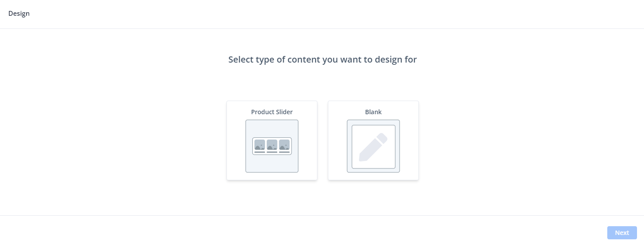Click the "Select type of content" heading
Viewport: 644px width, 245px height.
click(x=322, y=59)
